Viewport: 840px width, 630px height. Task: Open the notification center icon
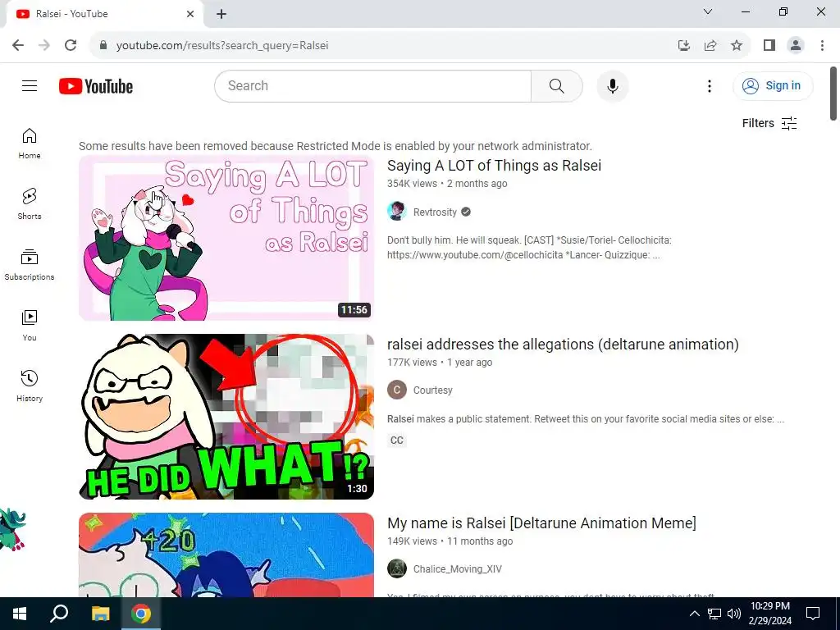[813, 614]
